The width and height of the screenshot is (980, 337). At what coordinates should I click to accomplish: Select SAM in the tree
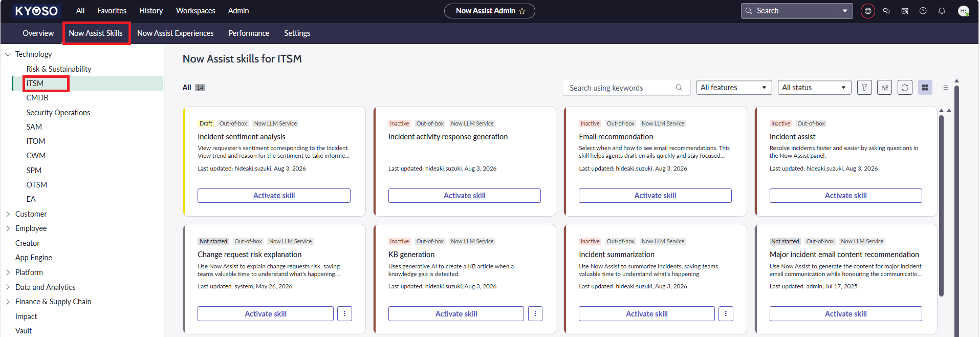34,127
